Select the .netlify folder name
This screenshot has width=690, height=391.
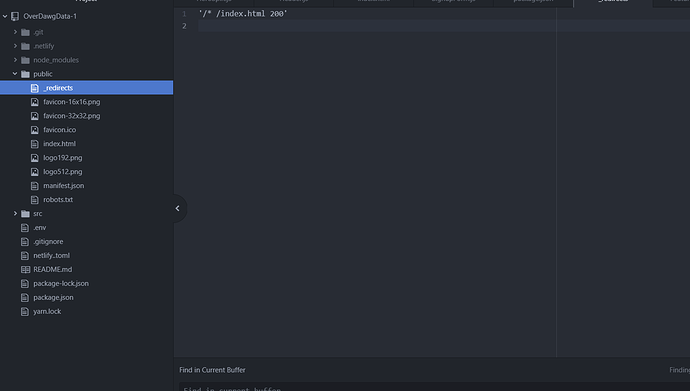click(44, 46)
